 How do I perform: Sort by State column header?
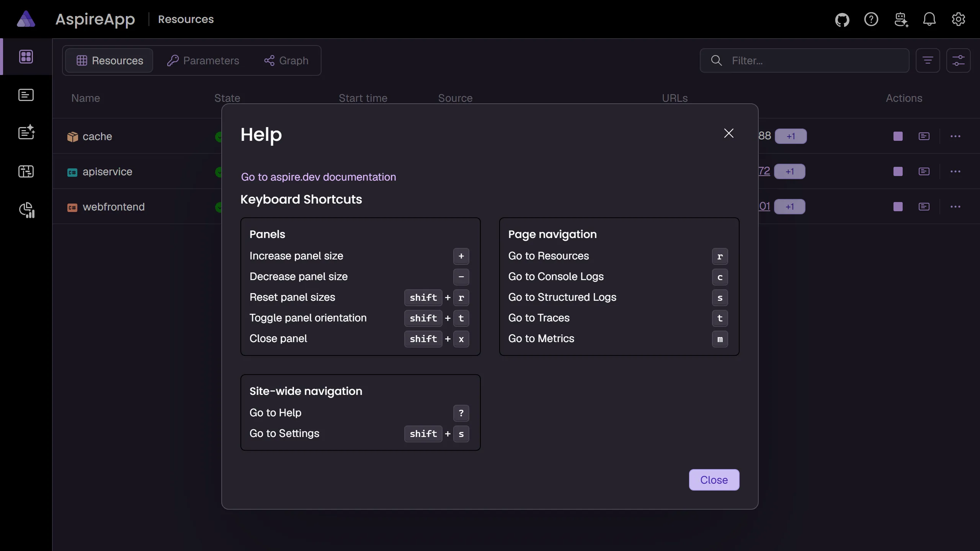[x=227, y=98]
